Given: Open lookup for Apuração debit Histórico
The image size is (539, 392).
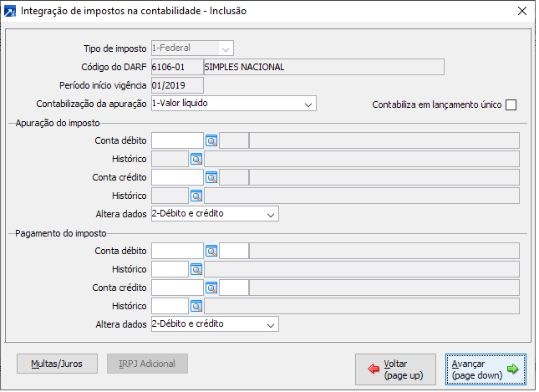Looking at the screenshot, I should click(x=196, y=159).
